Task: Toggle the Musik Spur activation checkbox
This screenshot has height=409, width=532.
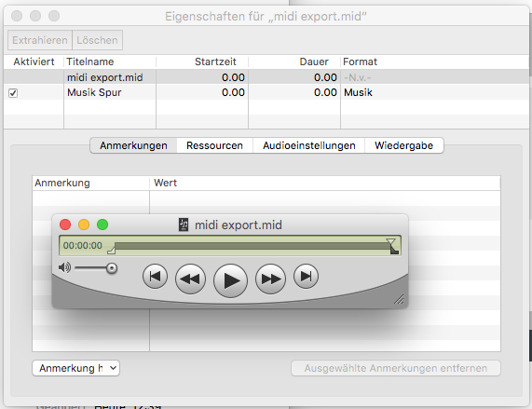Action: 13,93
